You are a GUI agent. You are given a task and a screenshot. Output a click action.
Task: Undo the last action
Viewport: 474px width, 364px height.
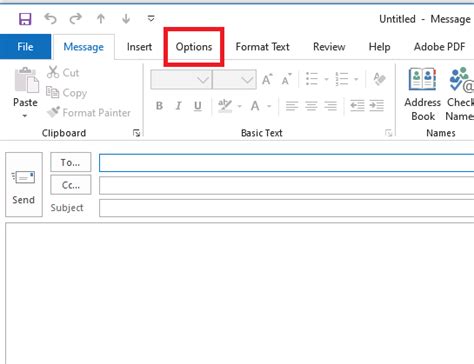[x=50, y=19]
